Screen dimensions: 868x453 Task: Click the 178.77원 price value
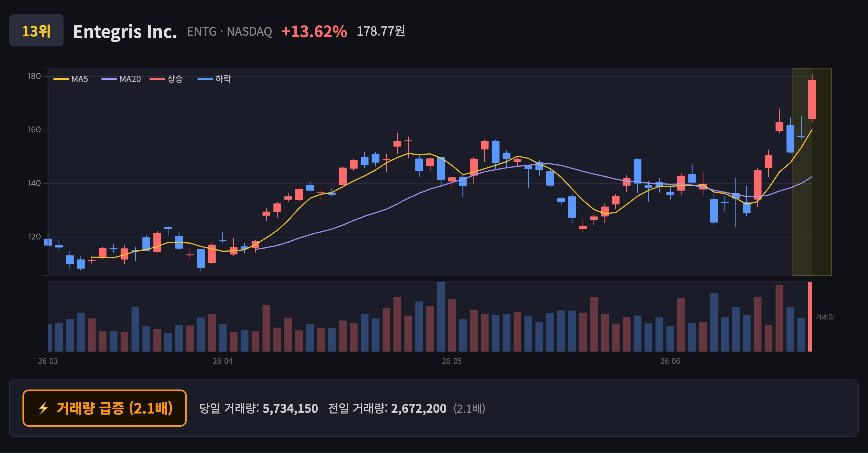[x=381, y=31]
